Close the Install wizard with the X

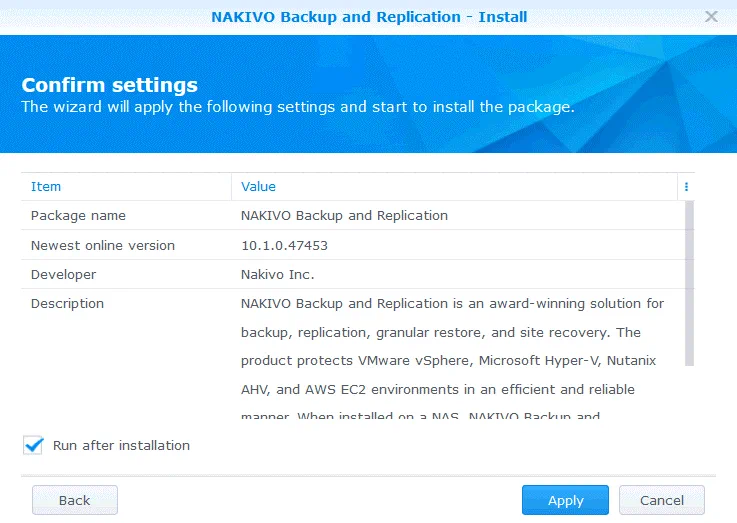pyautogui.click(x=711, y=17)
